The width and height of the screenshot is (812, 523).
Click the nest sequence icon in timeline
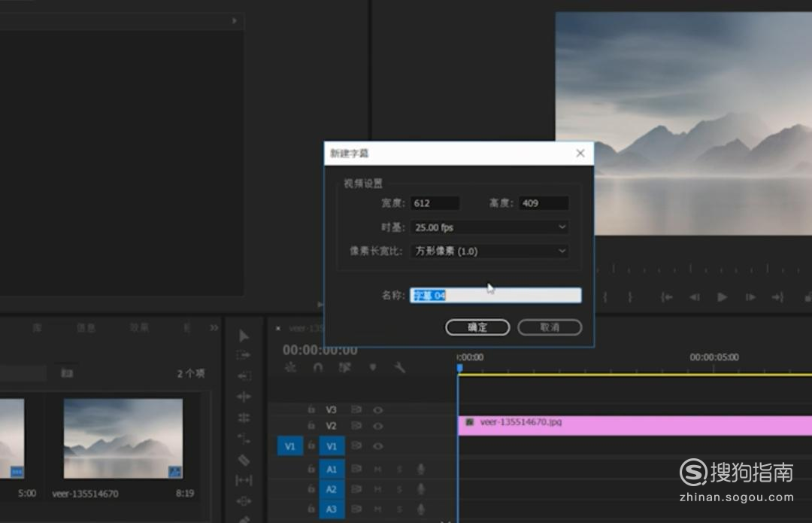click(x=290, y=367)
